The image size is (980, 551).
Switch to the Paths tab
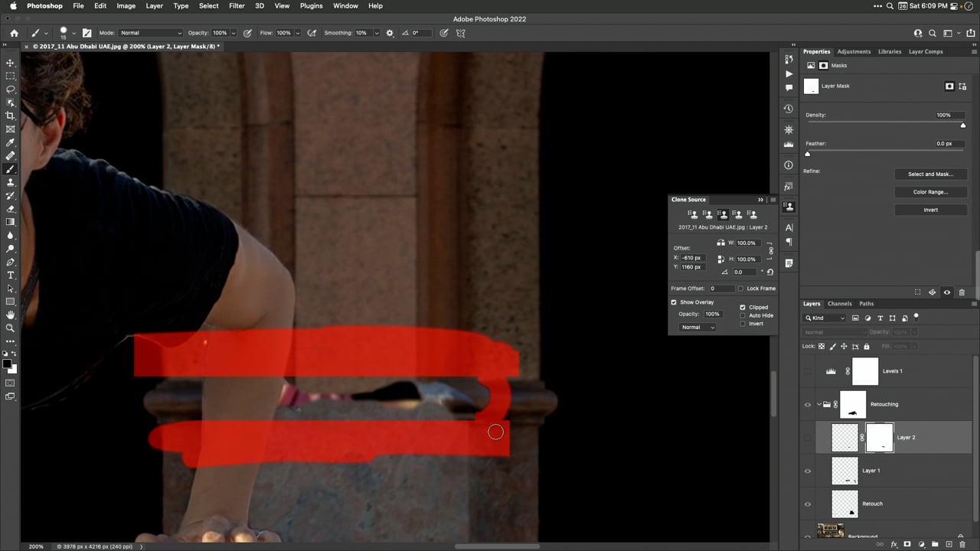[866, 304]
